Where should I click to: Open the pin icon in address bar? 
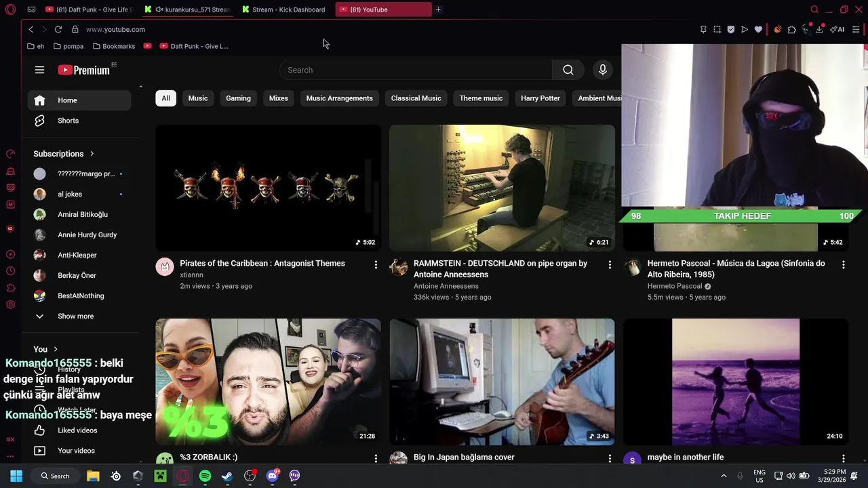[x=703, y=29]
